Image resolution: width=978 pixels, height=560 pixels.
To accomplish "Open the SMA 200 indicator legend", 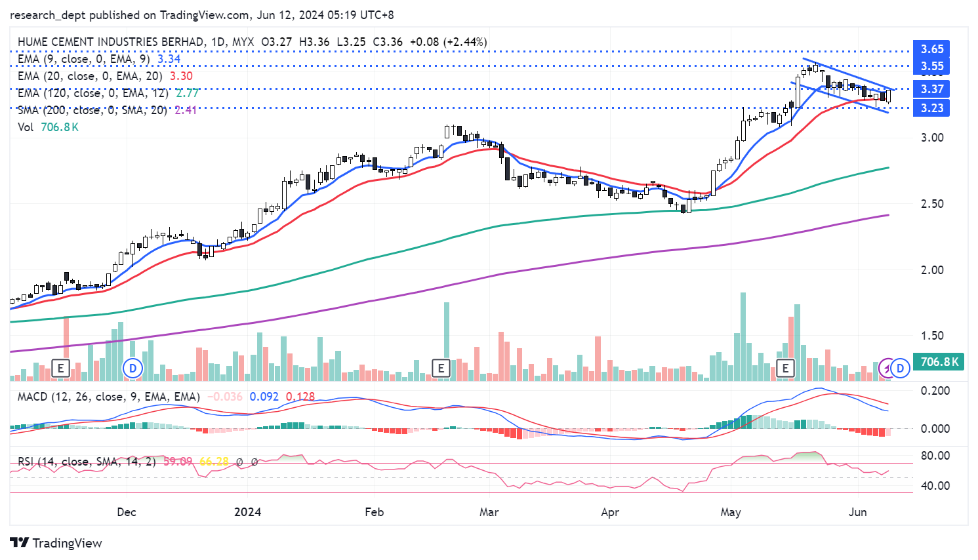I will point(92,110).
